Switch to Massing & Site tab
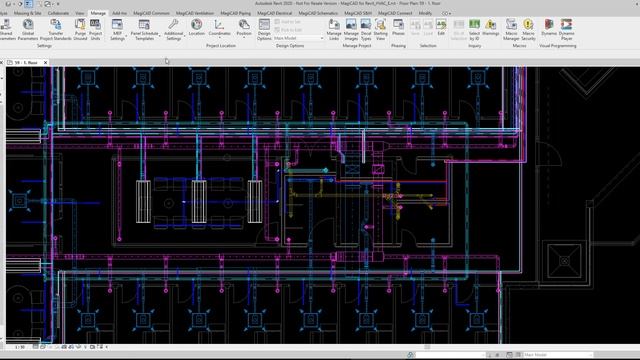The width and height of the screenshot is (640, 360). click(27, 13)
